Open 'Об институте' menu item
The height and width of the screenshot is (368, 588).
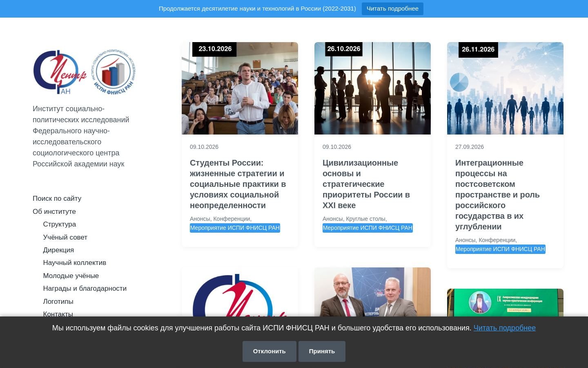coord(54,211)
